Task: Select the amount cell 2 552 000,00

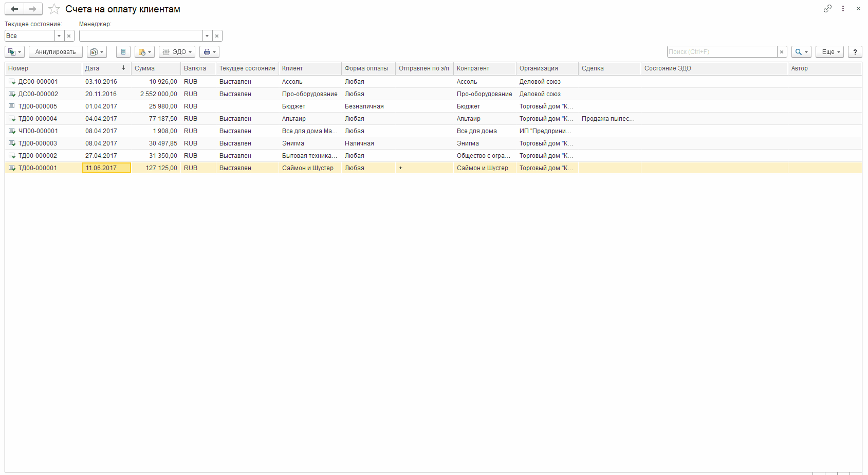Action: tap(156, 94)
